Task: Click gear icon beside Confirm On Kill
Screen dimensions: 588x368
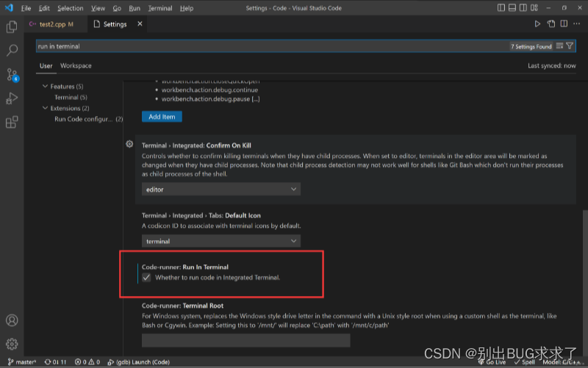Action: (x=129, y=144)
